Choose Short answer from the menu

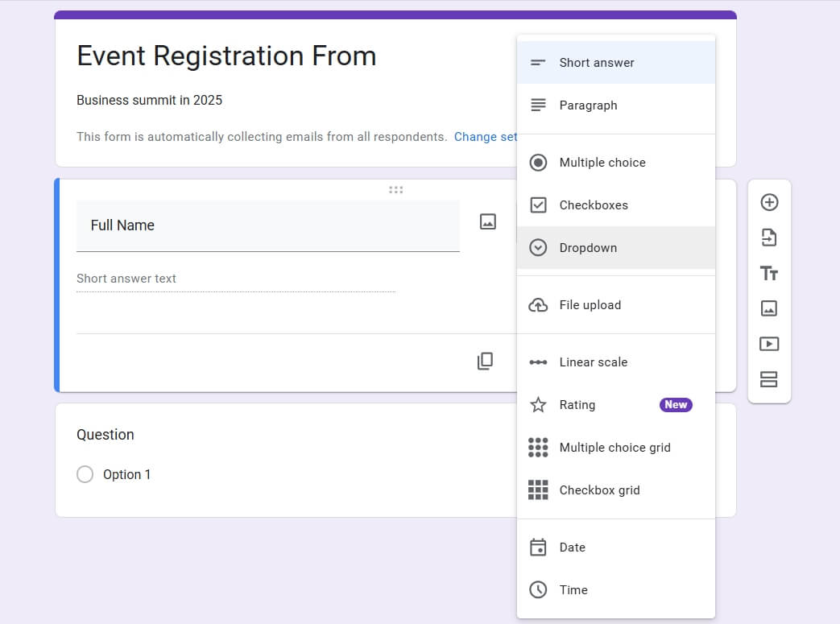point(596,62)
